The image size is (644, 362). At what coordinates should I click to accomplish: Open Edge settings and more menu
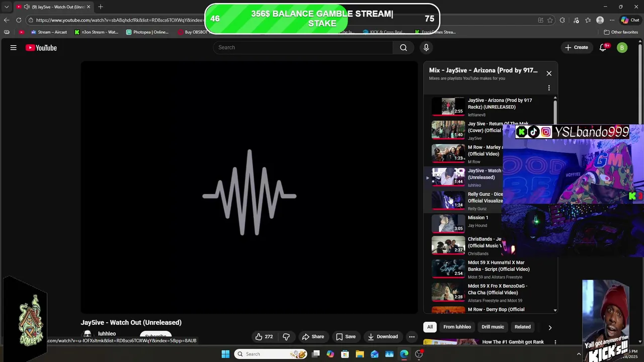(612, 20)
